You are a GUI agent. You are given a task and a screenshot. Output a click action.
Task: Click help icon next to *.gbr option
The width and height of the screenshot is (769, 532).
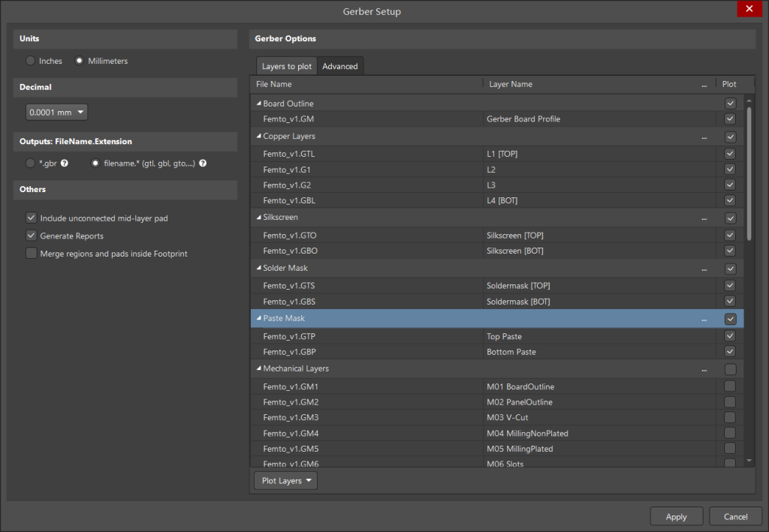pos(65,163)
